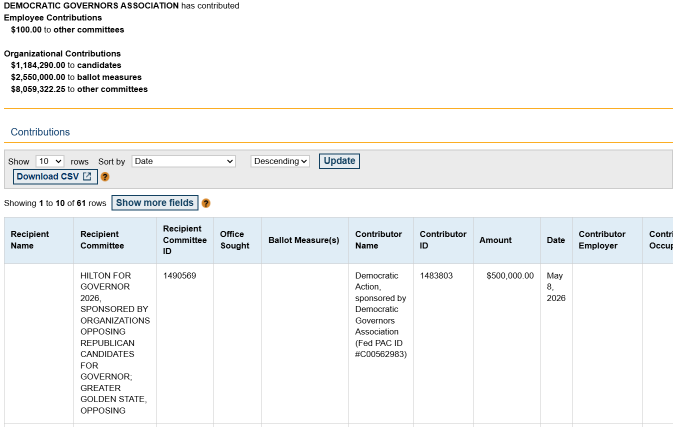
Task: Click the Showing 1 to 10 of 61 rows text
Action: [55, 203]
